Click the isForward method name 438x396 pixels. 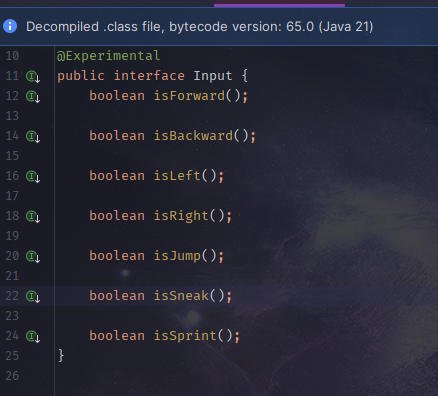point(189,96)
